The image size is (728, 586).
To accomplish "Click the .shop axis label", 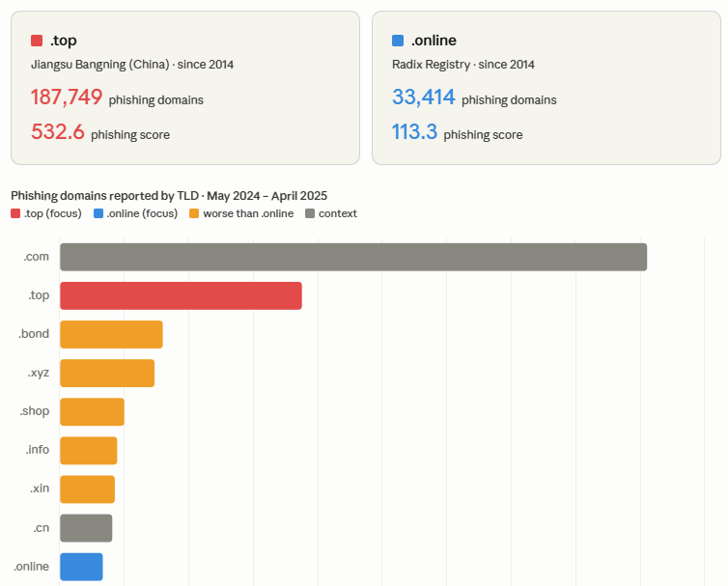I will 35,412.
